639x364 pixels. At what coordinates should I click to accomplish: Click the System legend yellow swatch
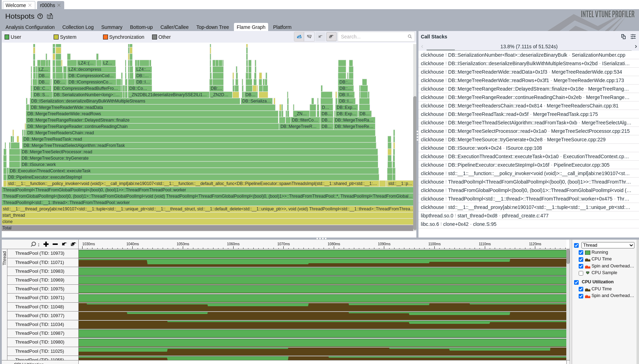click(56, 37)
